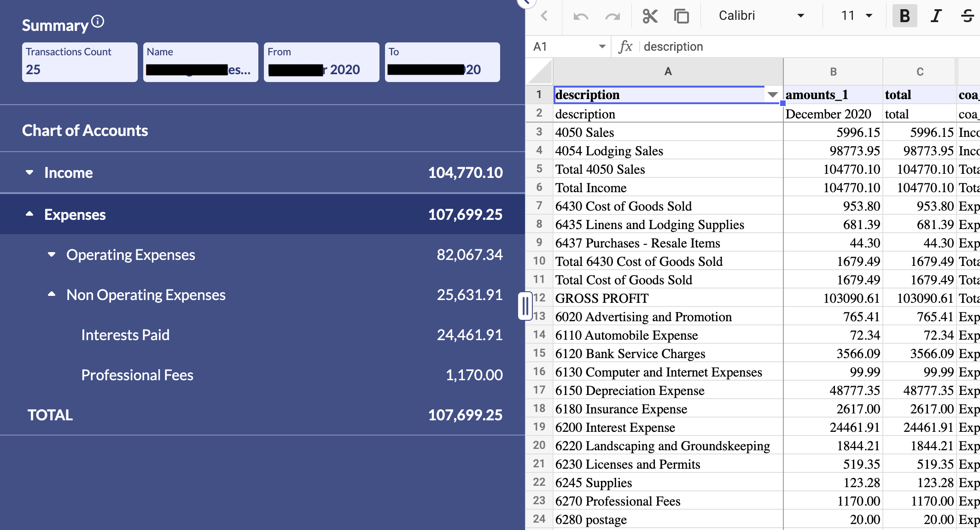Click the left chevron toolbar icon
The image size is (980, 530).
tap(544, 16)
